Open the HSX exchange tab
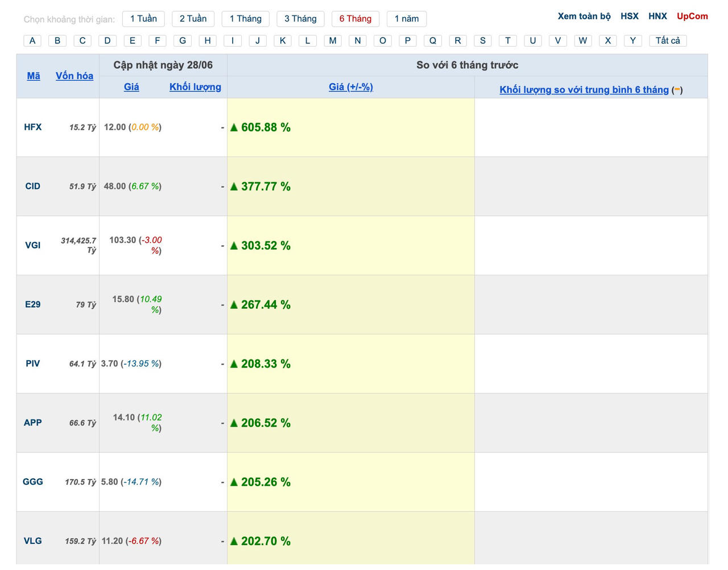Viewport: 728px width, 570px height. [629, 16]
